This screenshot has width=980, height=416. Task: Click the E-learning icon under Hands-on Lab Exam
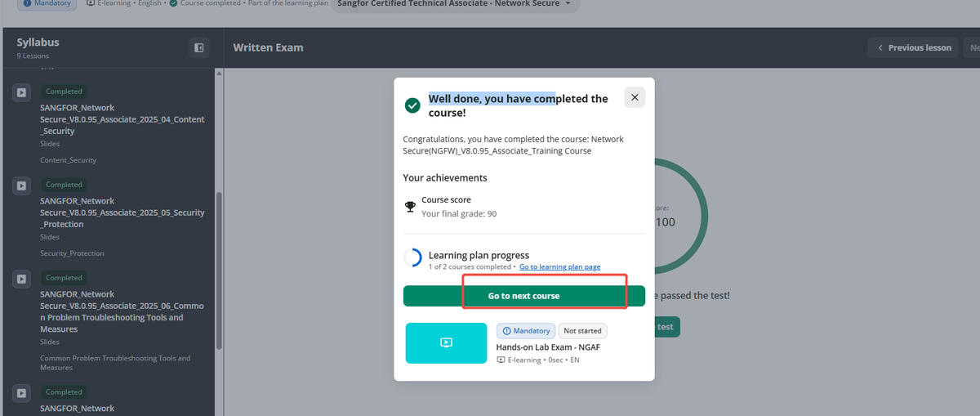click(x=501, y=360)
